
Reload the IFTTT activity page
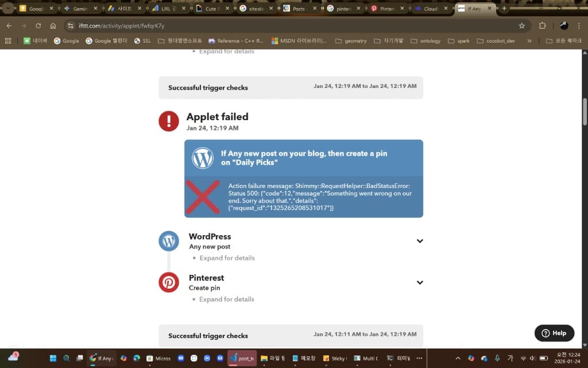[38, 26]
